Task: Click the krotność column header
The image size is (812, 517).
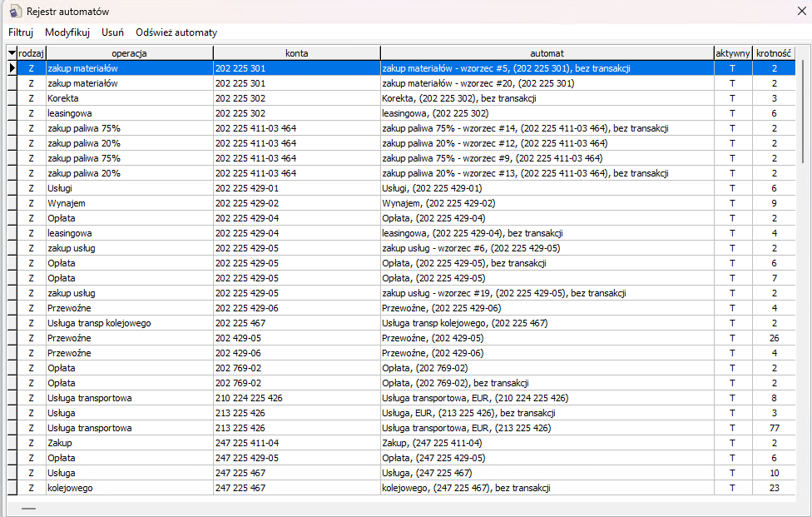Action: point(774,53)
